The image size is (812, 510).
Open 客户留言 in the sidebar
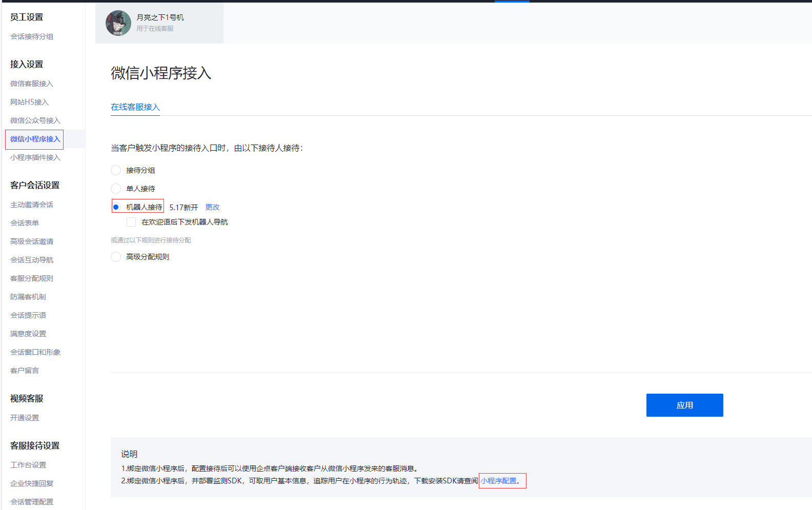(25, 371)
